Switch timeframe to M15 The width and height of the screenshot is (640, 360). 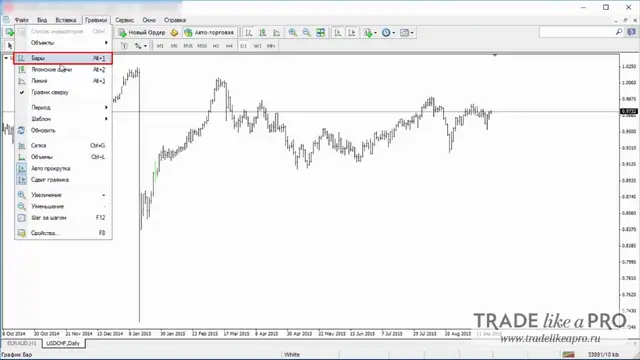tap(188, 46)
